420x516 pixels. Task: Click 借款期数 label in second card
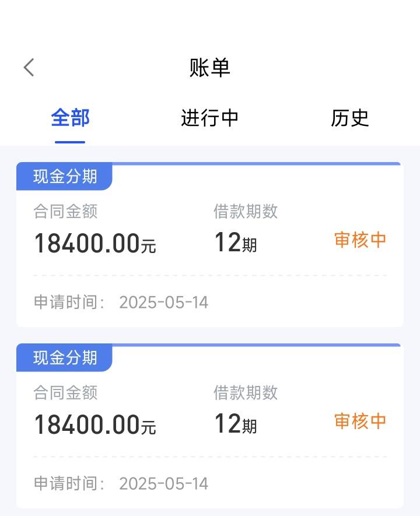(x=246, y=392)
